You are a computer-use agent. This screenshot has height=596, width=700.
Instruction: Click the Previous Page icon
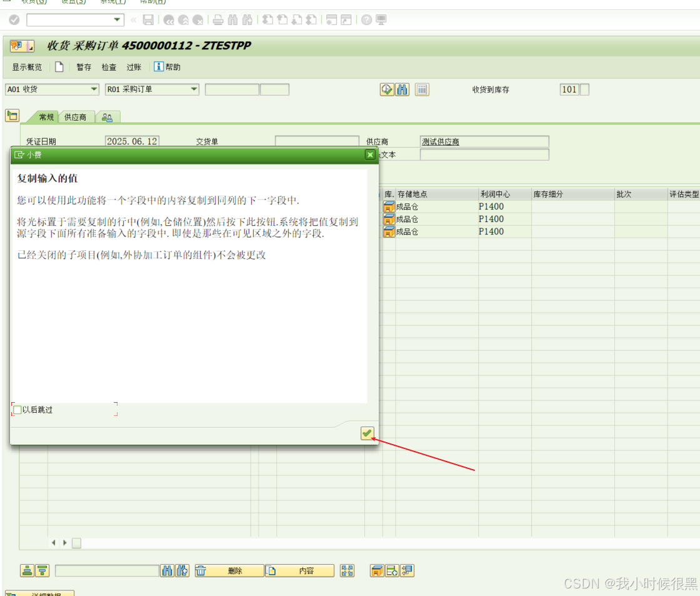point(282,19)
